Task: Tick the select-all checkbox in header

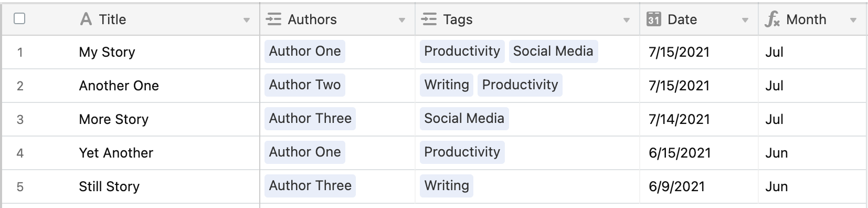Action: [x=19, y=19]
